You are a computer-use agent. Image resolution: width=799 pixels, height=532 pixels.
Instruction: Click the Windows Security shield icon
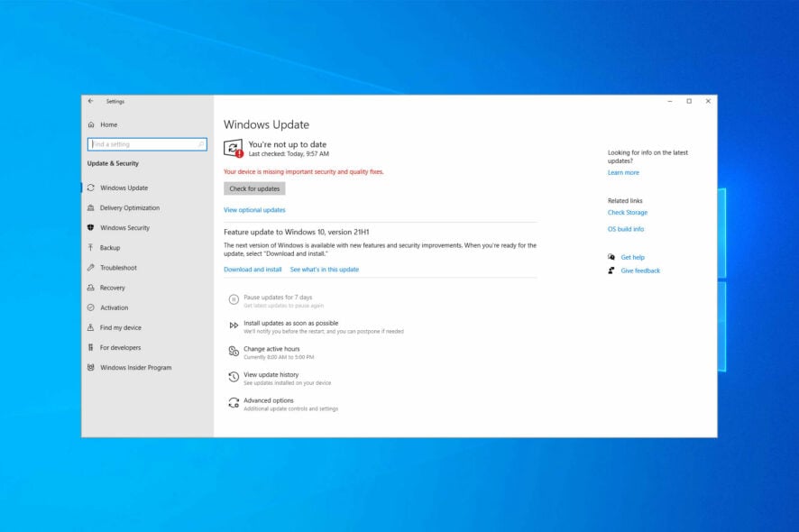tap(91, 228)
